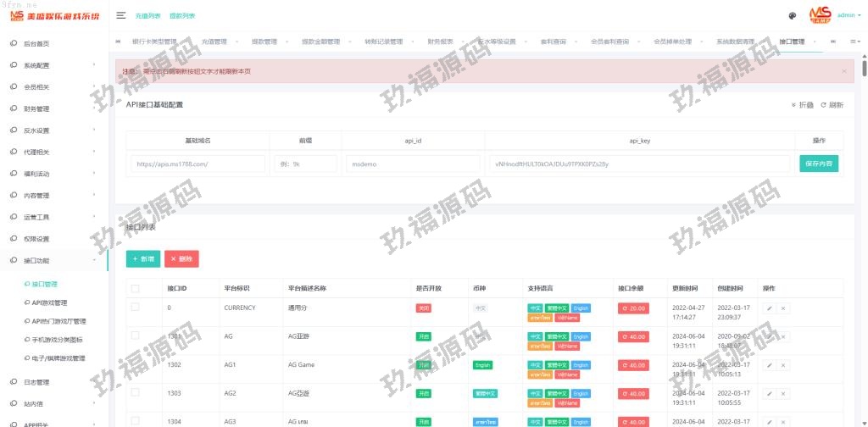Check the checkbox for interface 1302 row
The image size is (868, 427).
coord(135,364)
